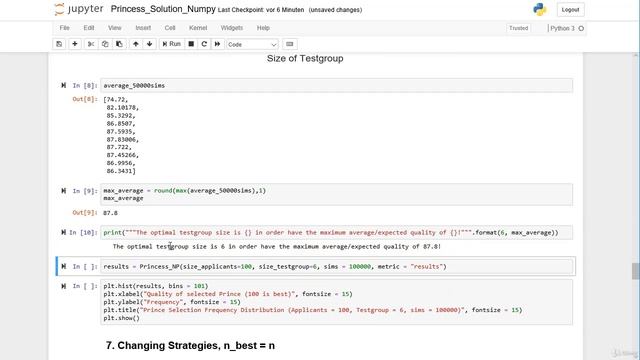Screen dimensions: 640x360
Task: Cut selected cells with scissors icon
Action: coord(91,44)
